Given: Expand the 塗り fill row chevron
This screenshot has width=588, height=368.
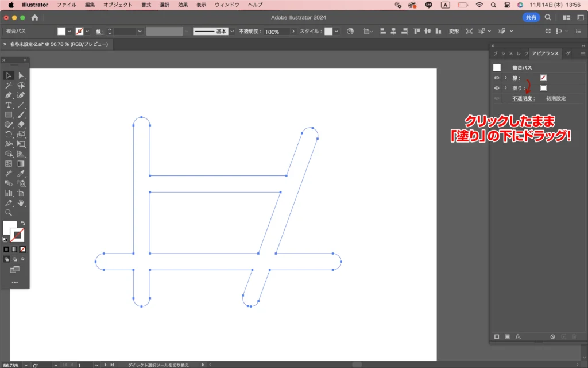Looking at the screenshot, I should tap(505, 88).
